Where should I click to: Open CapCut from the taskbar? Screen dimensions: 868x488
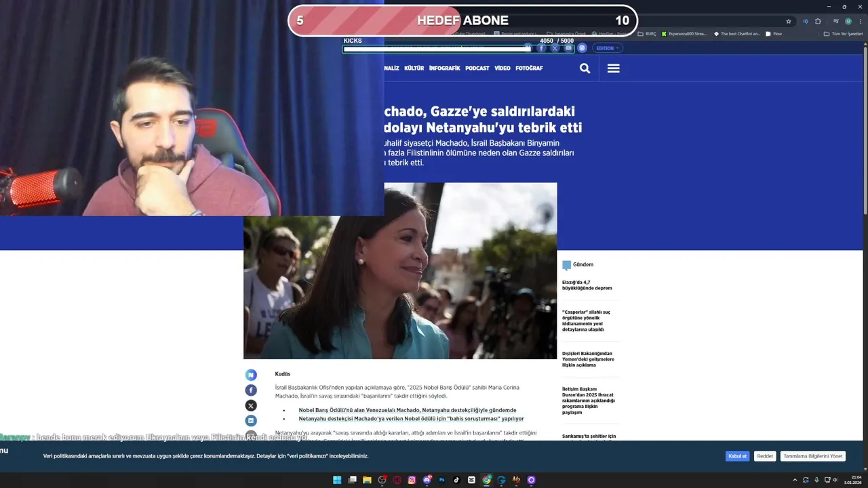pyautogui.click(x=471, y=480)
